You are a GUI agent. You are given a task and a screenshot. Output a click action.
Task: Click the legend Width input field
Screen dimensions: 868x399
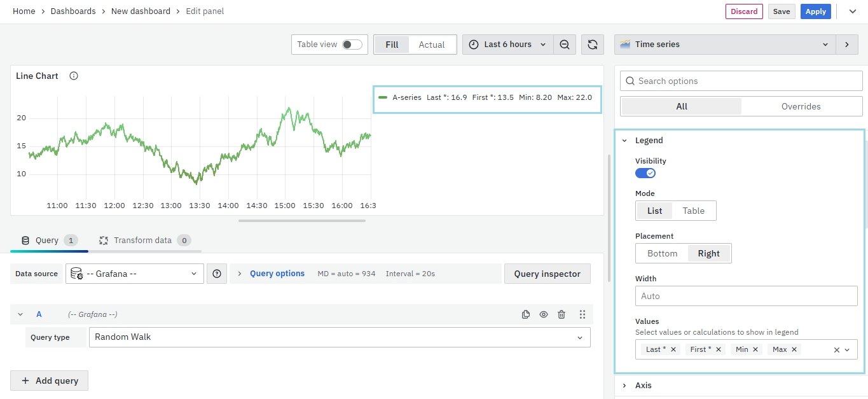(746, 296)
